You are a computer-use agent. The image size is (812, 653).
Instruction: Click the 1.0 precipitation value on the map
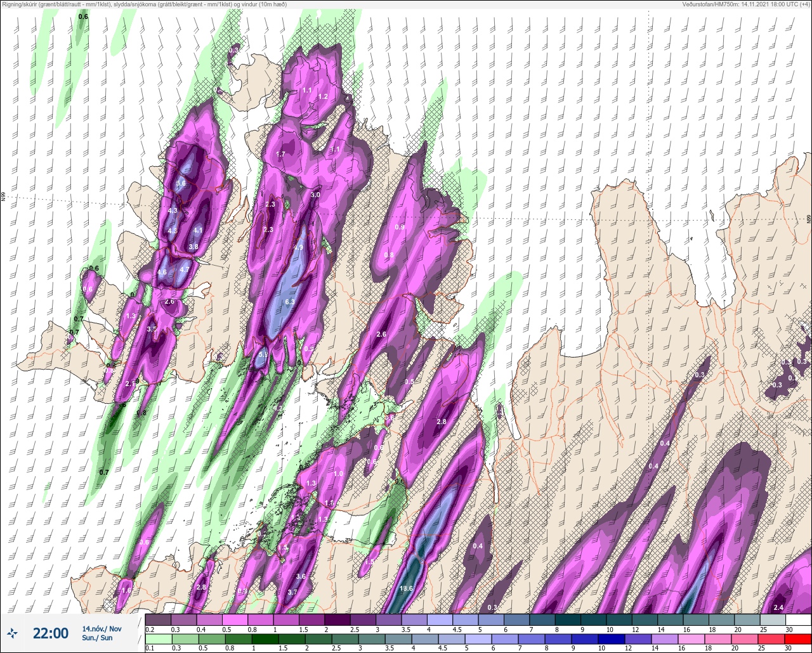[x=338, y=474]
